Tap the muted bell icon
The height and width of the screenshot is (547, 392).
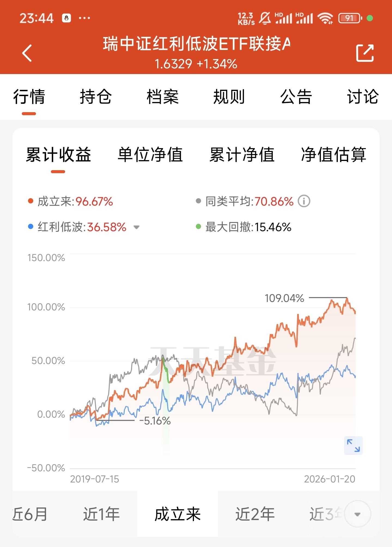(x=265, y=18)
